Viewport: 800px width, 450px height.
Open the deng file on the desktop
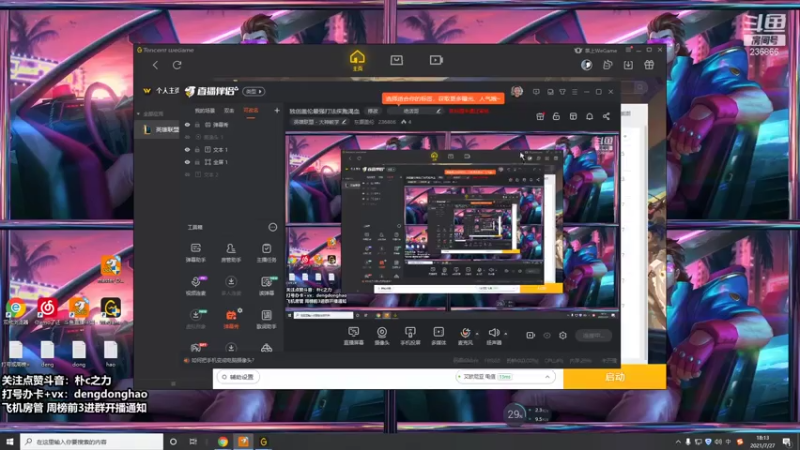click(47, 354)
